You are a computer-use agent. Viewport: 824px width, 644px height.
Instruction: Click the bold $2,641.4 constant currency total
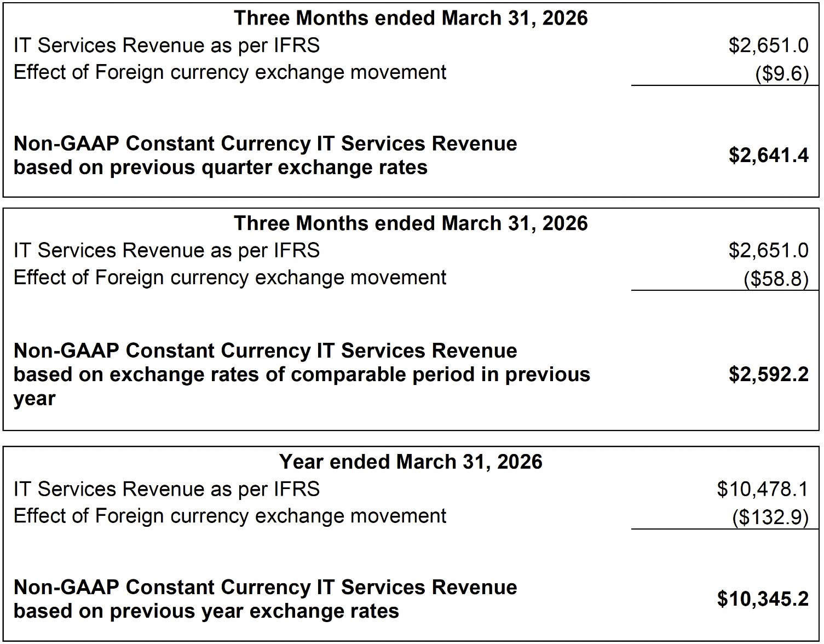point(768,156)
